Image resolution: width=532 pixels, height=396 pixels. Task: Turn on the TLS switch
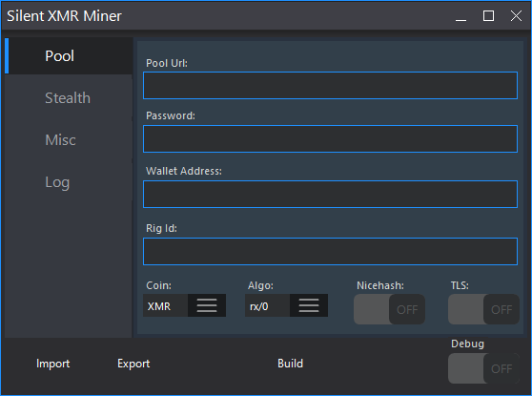pyautogui.click(x=483, y=309)
